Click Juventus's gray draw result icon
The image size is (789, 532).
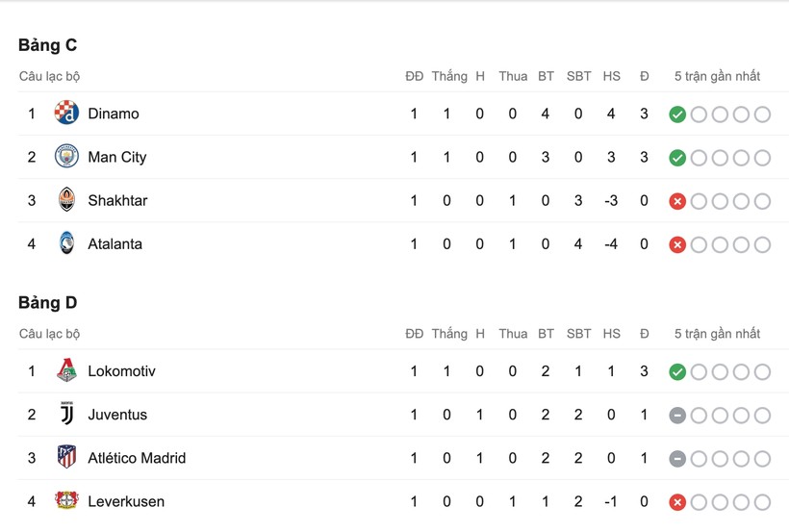point(677,416)
